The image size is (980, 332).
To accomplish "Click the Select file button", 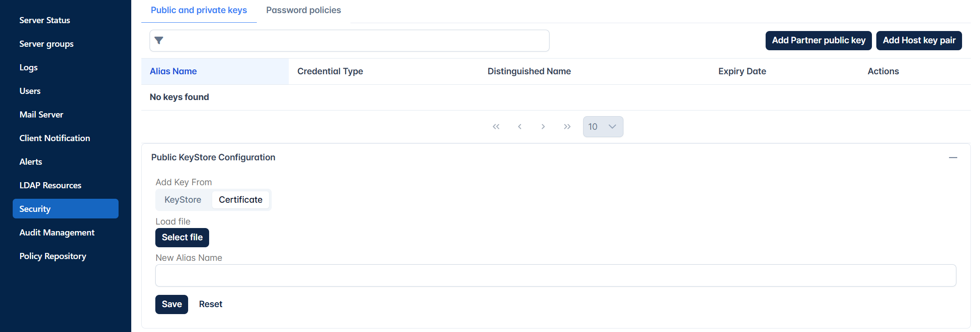I will pyautogui.click(x=182, y=238).
